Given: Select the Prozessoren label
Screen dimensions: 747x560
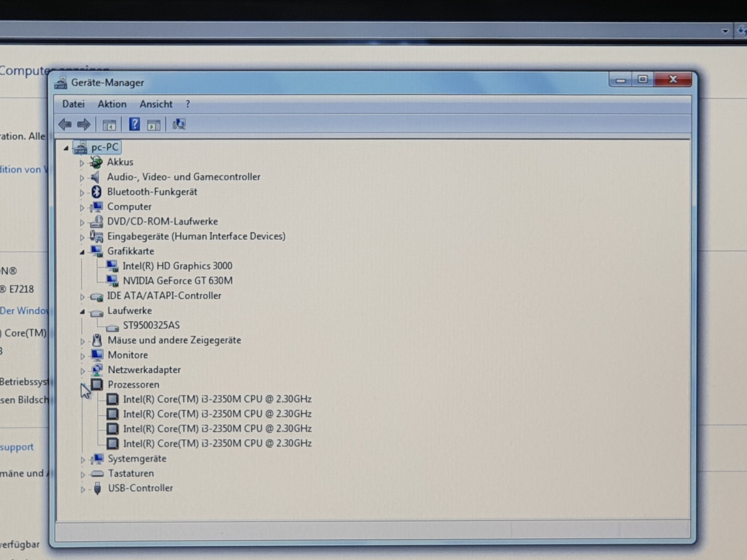Looking at the screenshot, I should (x=134, y=385).
